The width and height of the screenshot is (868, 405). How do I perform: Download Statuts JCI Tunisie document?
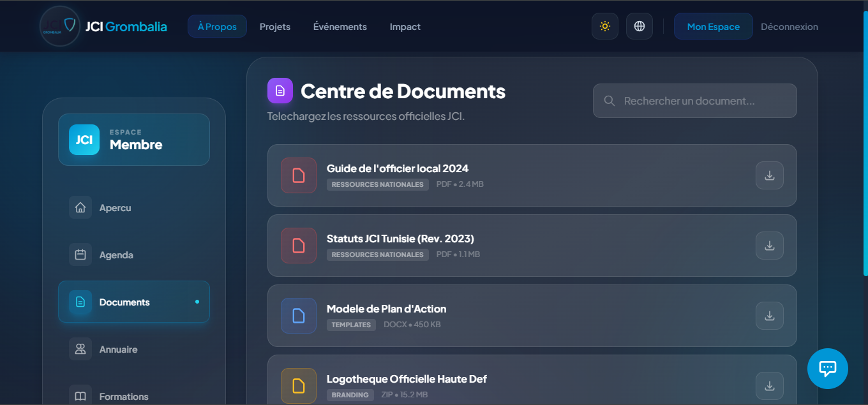(770, 246)
